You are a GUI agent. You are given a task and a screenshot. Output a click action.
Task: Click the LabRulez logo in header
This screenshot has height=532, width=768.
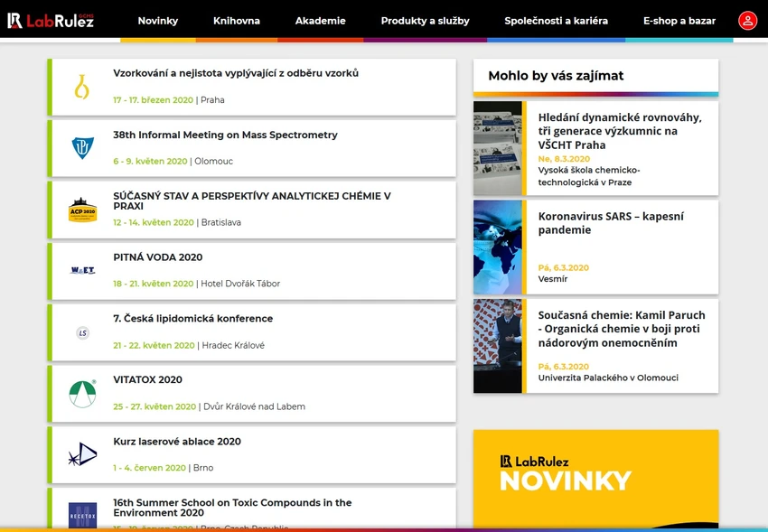coord(51,20)
